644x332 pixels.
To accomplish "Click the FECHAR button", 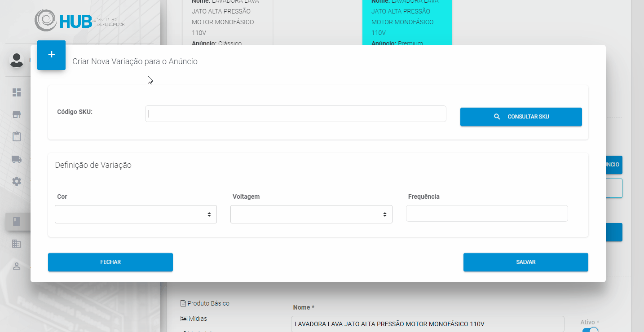I will pyautogui.click(x=110, y=262).
